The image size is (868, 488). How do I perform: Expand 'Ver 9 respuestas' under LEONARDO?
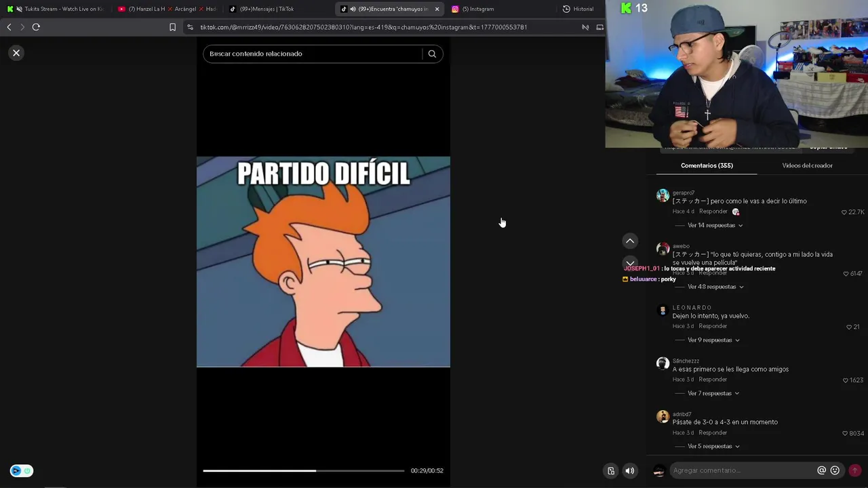(713, 340)
